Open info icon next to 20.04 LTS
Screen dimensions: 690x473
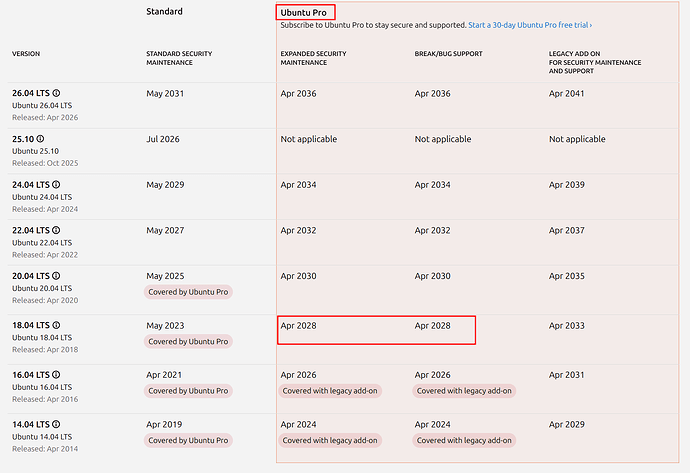click(56, 276)
